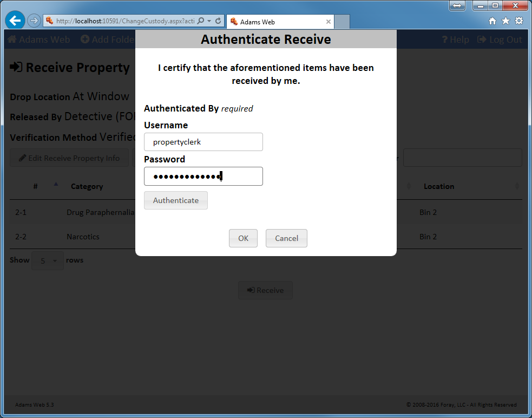Image resolution: width=532 pixels, height=418 pixels.
Task: Click the search magnifier in address bar
Action: pyautogui.click(x=201, y=21)
